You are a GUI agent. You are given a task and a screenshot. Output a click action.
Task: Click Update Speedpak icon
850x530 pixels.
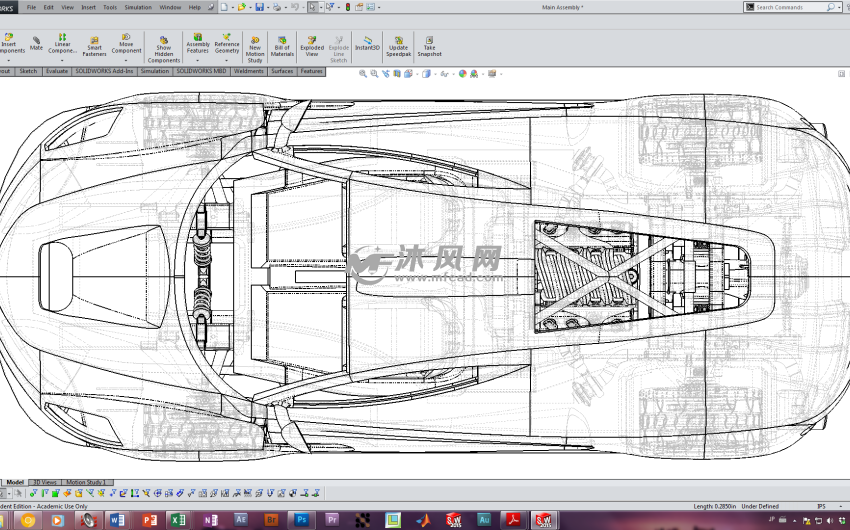click(x=398, y=42)
